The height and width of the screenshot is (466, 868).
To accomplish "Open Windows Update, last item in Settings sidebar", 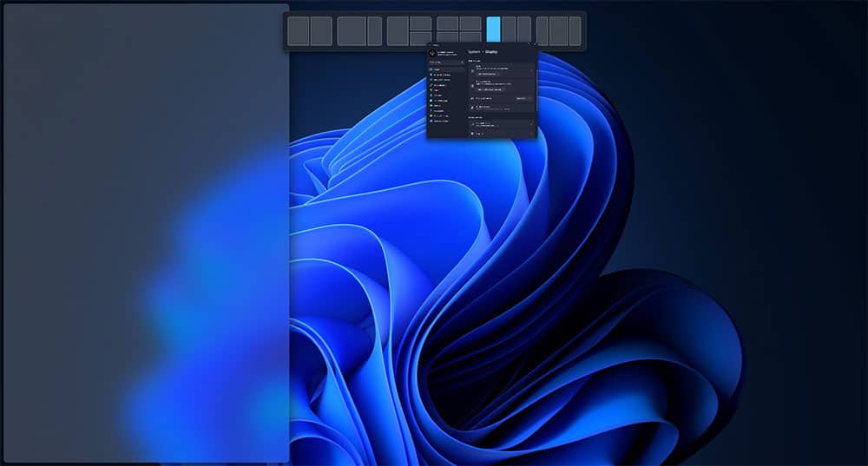I will pos(440,121).
